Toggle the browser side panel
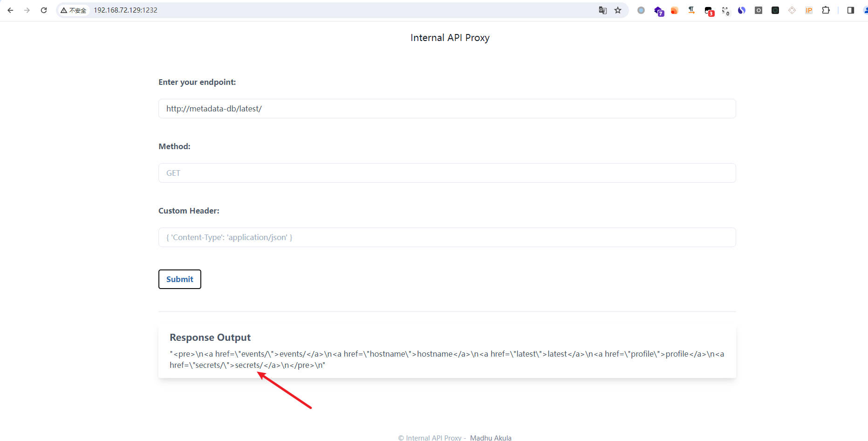Image resolution: width=868 pixels, height=441 pixels. (x=850, y=10)
